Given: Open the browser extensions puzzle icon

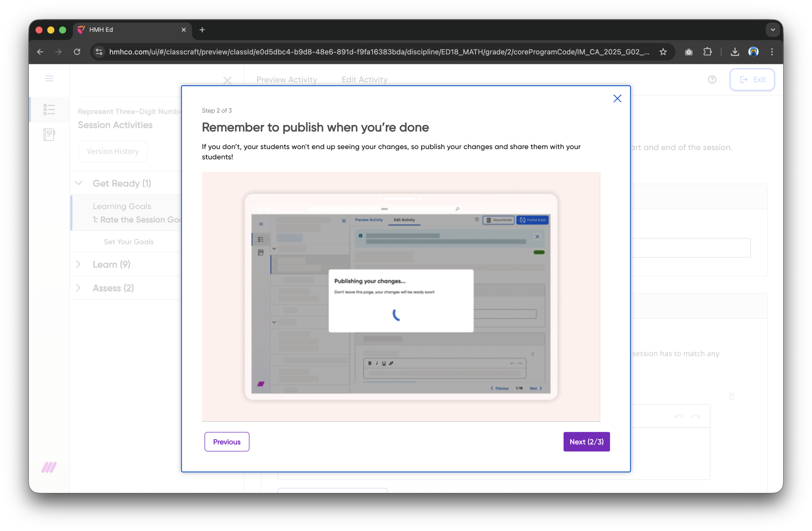Looking at the screenshot, I should [x=707, y=52].
